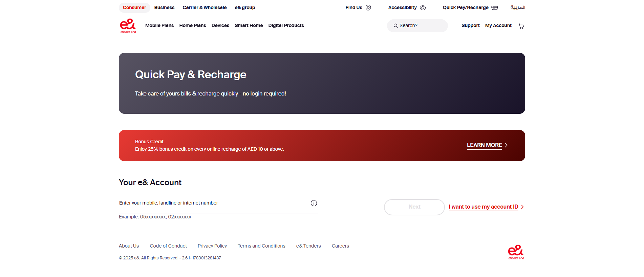Image resolution: width=644 pixels, height=277 pixels.
Task: Click the chevron beside LEARN MORE
Action: 506,145
